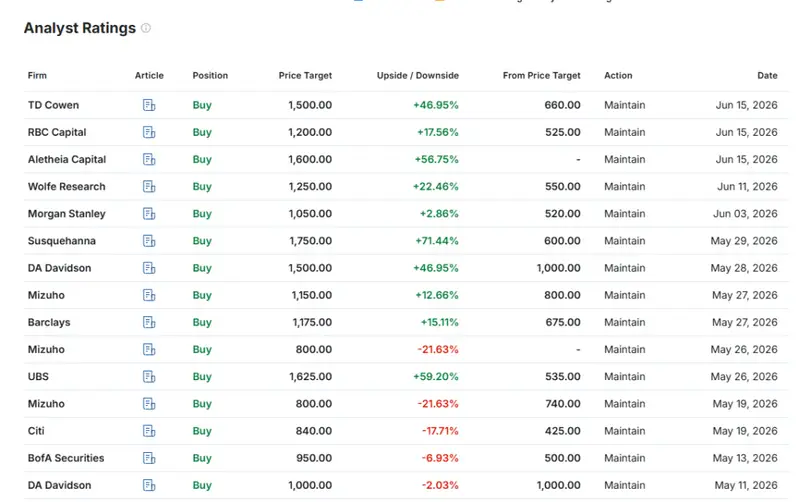This screenshot has width=799, height=502.
Task: Click the 840.00 price target value
Action: point(314,431)
